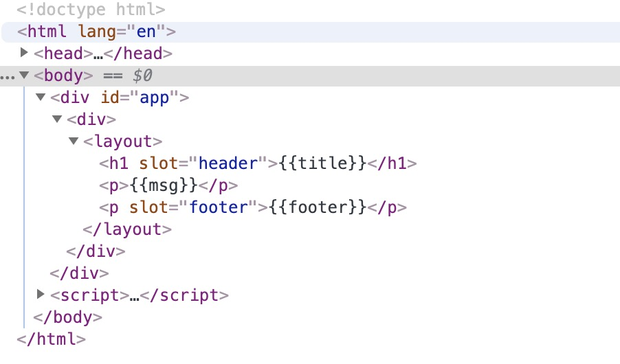Select the div id="app" element
The image size is (620, 364).
click(120, 98)
